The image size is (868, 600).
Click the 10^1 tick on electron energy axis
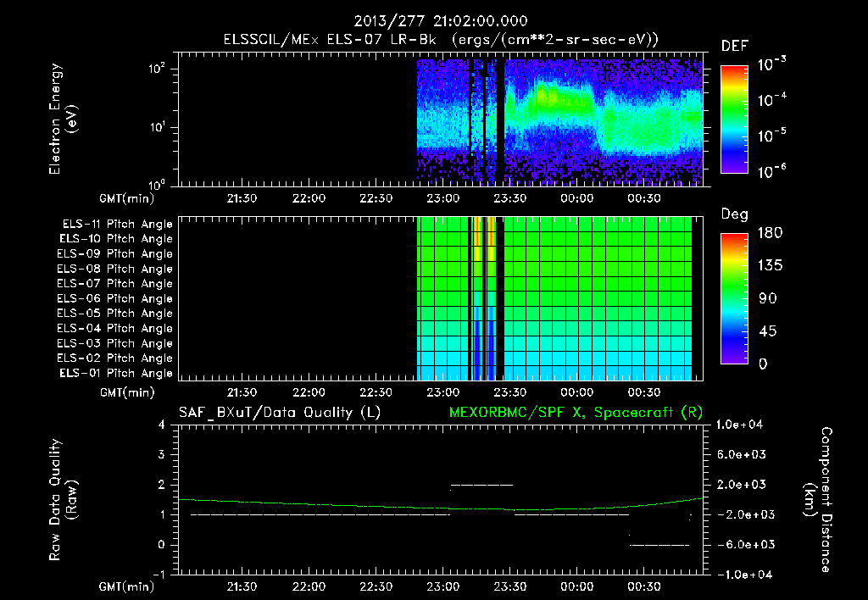pyautogui.click(x=157, y=127)
